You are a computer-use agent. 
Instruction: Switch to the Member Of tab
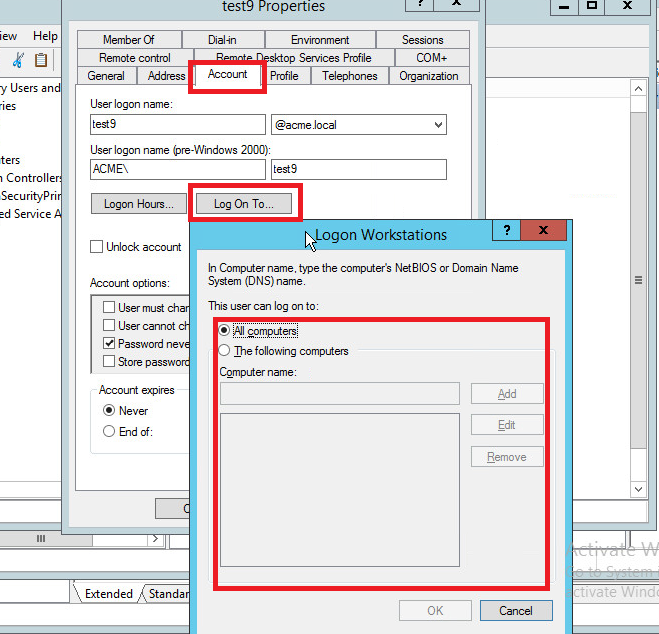point(129,39)
